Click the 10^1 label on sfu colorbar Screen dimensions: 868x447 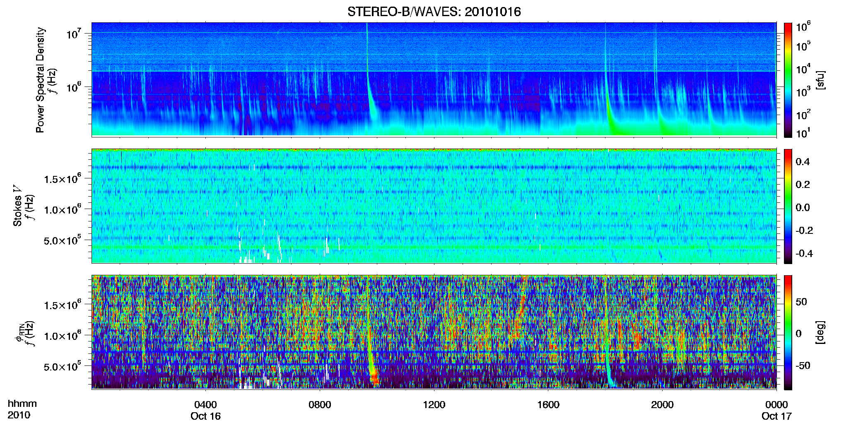pyautogui.click(x=803, y=133)
